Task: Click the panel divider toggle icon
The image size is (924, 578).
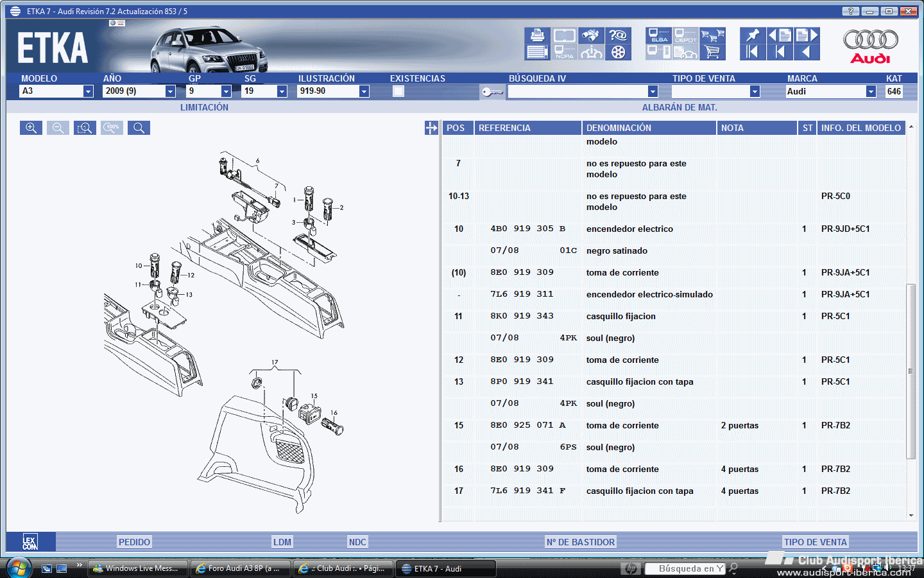Action: tap(431, 128)
